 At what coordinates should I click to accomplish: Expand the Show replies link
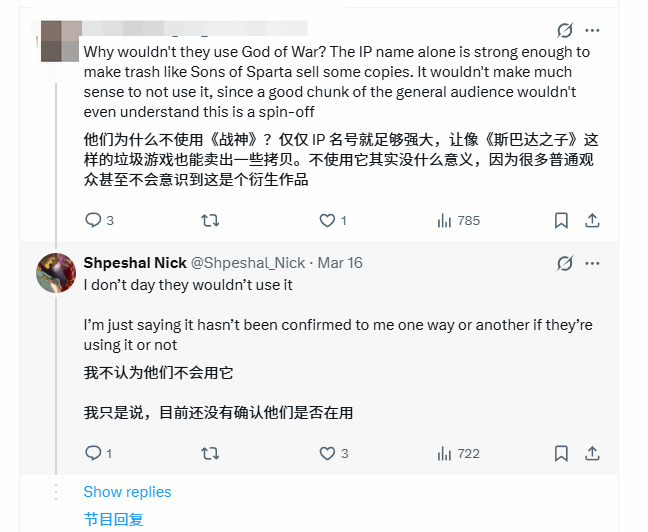tap(127, 492)
